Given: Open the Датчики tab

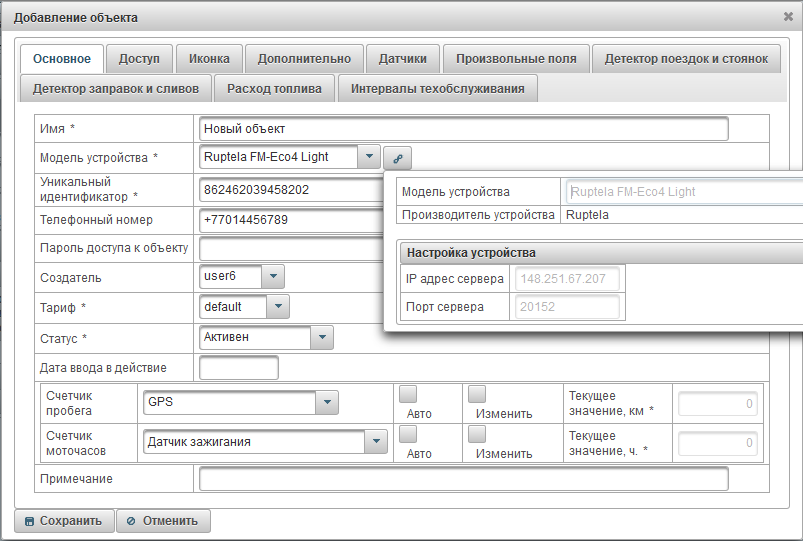Looking at the screenshot, I should 402,59.
